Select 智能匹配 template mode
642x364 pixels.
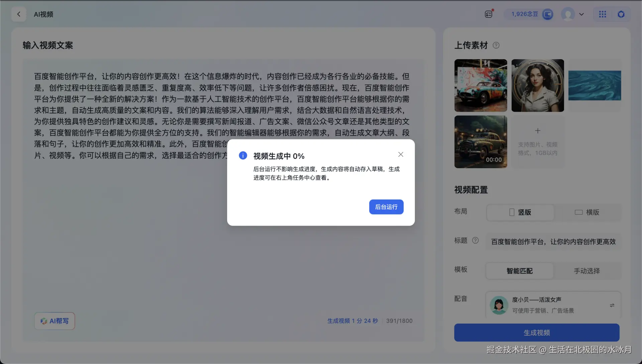click(520, 271)
